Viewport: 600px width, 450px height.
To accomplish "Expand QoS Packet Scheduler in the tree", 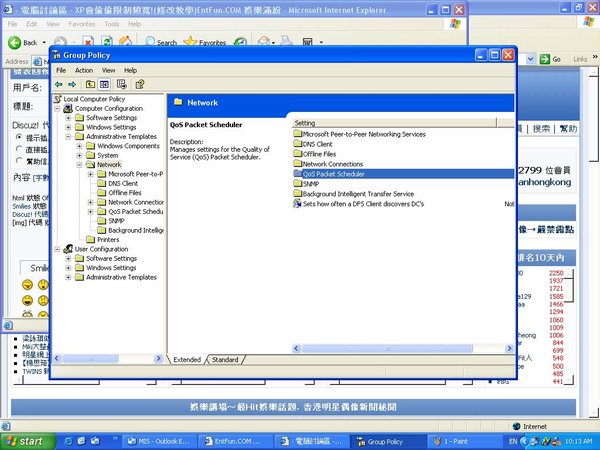I will (91, 212).
